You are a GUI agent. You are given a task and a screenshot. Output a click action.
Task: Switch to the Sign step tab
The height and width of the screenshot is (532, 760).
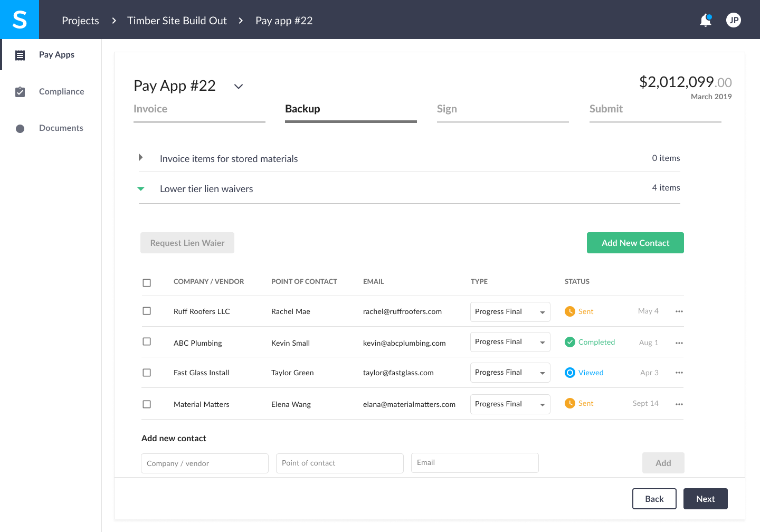click(503, 112)
